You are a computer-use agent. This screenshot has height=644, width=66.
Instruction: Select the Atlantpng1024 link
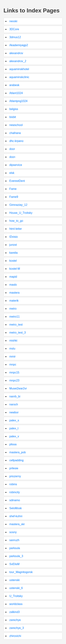click(18, 101)
